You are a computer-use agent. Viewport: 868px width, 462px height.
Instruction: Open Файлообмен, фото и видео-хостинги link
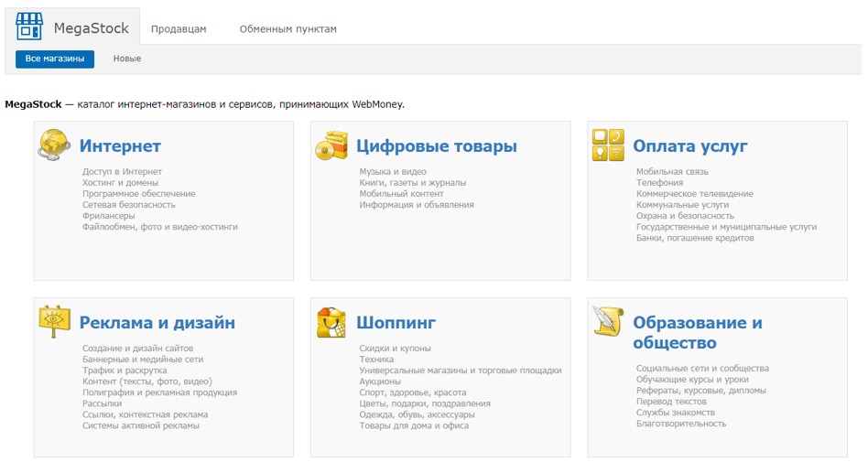click(x=160, y=227)
